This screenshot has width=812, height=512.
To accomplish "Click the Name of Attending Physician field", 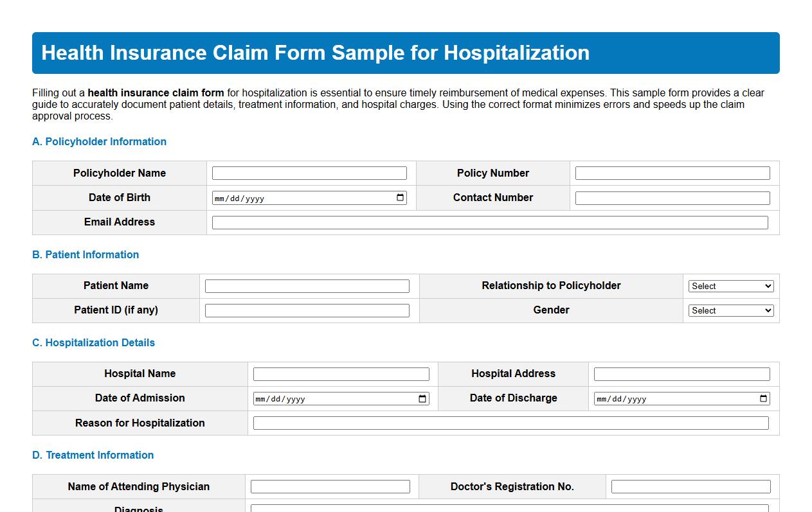I will (330, 486).
